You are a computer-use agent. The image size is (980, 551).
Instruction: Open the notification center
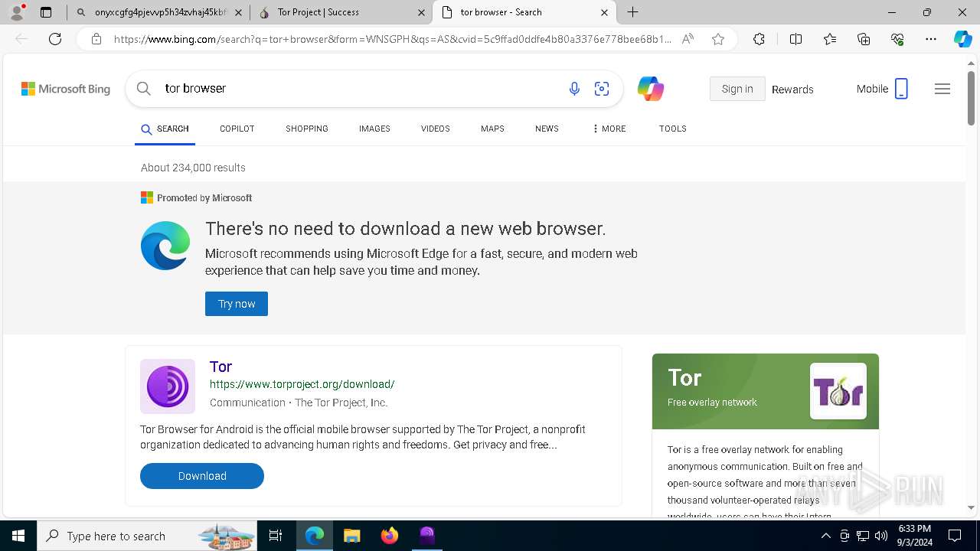point(955,536)
